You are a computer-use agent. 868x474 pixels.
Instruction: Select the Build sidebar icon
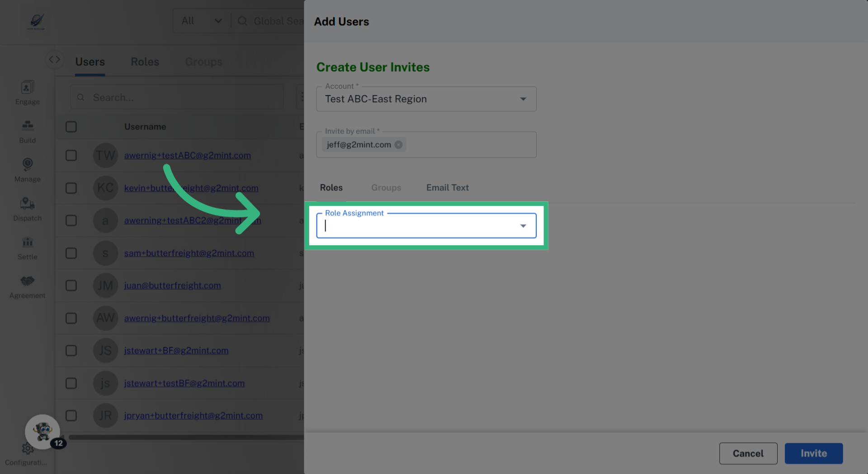[x=27, y=131]
